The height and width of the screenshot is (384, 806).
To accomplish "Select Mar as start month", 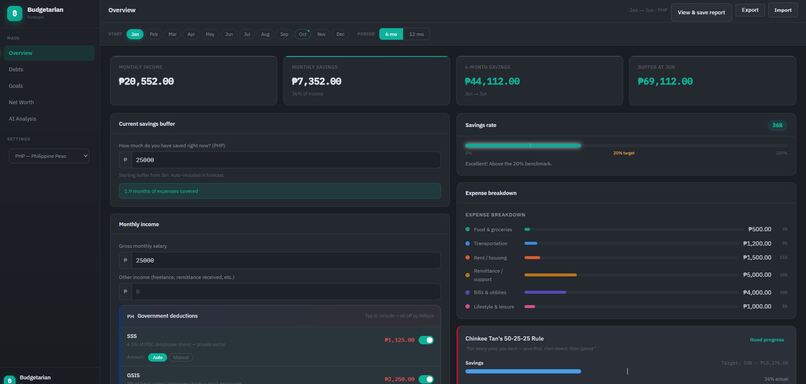I will pos(172,34).
